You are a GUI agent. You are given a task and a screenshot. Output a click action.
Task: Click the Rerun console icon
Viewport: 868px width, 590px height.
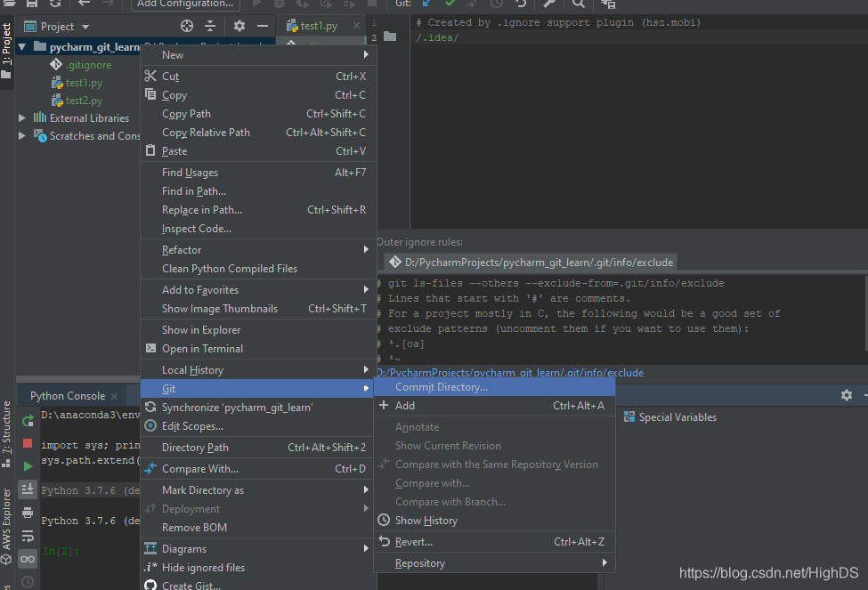coord(28,421)
